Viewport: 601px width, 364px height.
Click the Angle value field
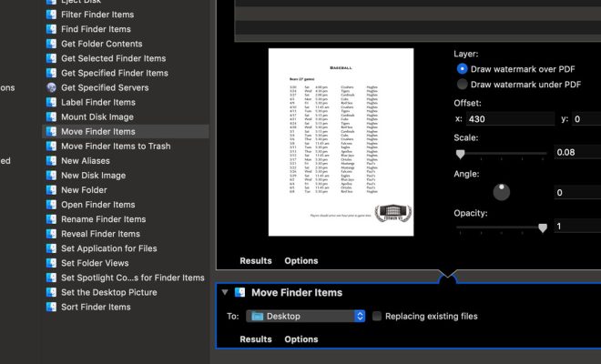point(577,192)
